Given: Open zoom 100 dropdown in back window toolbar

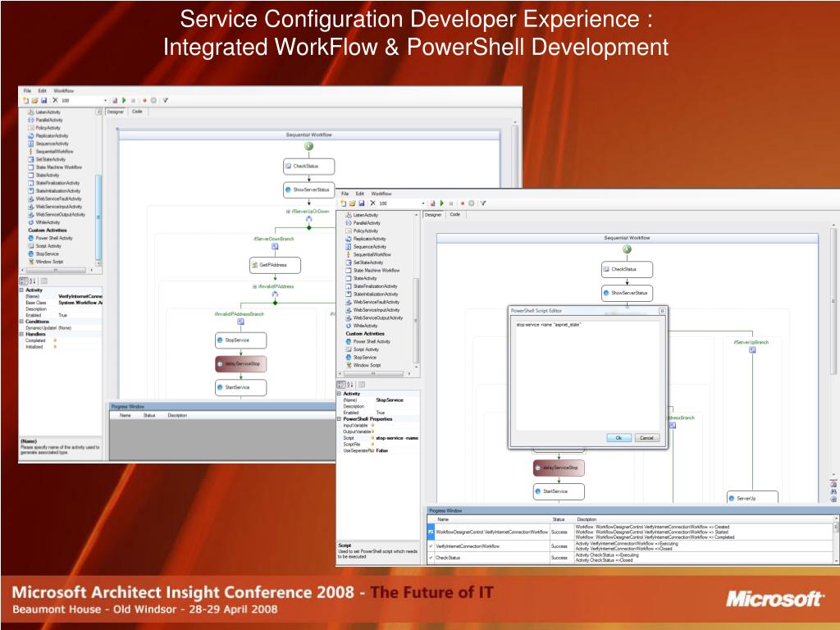Looking at the screenshot, I should tap(106, 100).
